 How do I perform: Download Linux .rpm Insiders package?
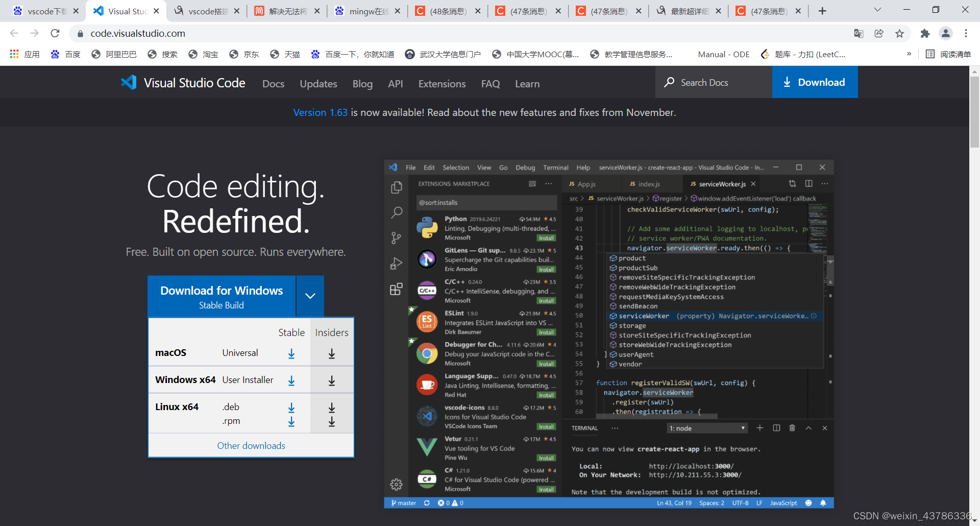click(x=332, y=421)
